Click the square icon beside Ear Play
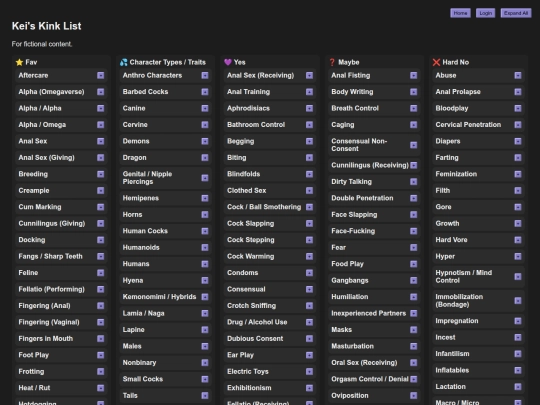The height and width of the screenshot is (405, 540). pyautogui.click(x=309, y=355)
